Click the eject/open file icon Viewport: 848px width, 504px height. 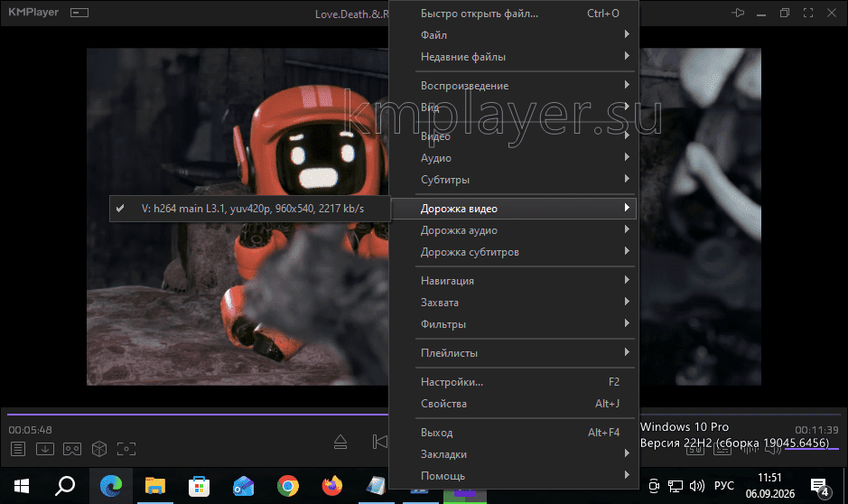point(340,442)
